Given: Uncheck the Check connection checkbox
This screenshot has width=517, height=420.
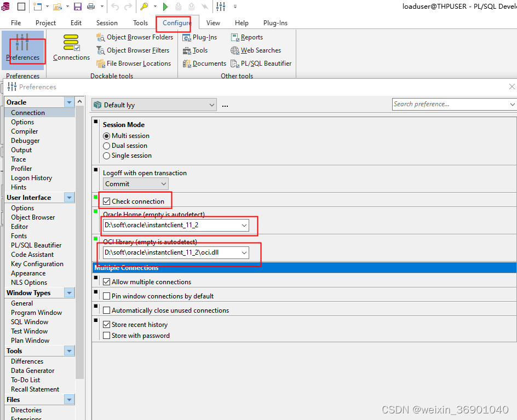Looking at the screenshot, I should (x=106, y=201).
